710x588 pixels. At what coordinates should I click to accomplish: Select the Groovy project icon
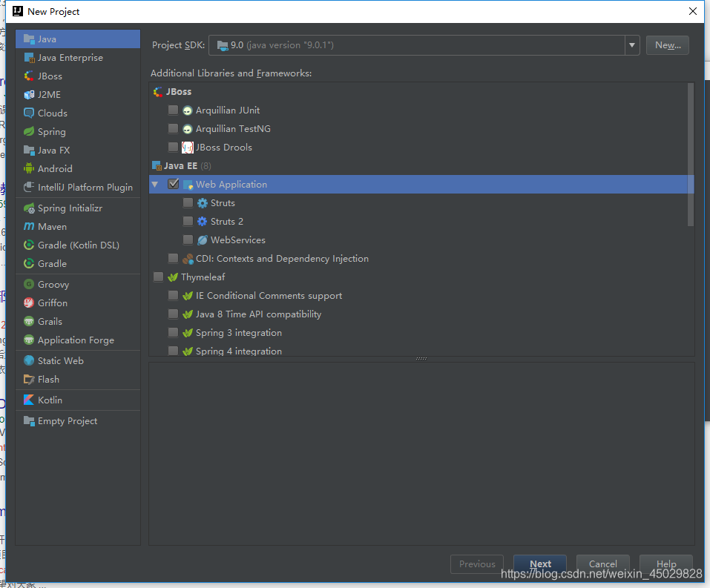pyautogui.click(x=29, y=284)
